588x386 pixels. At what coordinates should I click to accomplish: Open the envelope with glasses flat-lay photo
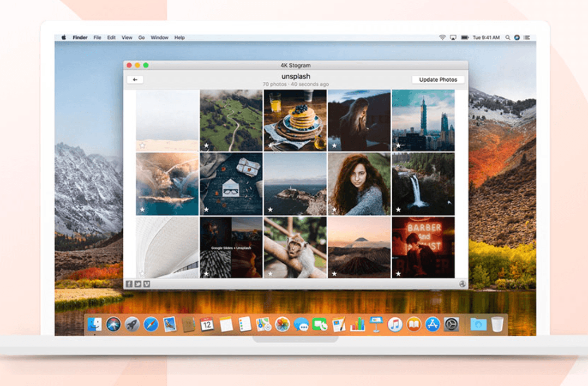(x=231, y=184)
